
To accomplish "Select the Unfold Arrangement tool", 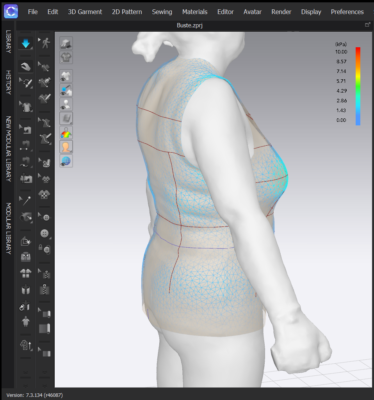I will pyautogui.click(x=26, y=273).
